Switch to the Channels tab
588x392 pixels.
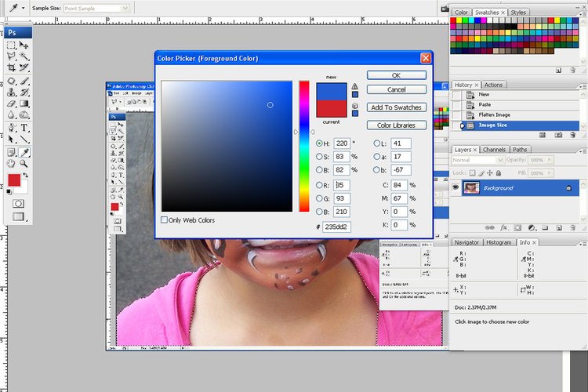click(x=494, y=150)
